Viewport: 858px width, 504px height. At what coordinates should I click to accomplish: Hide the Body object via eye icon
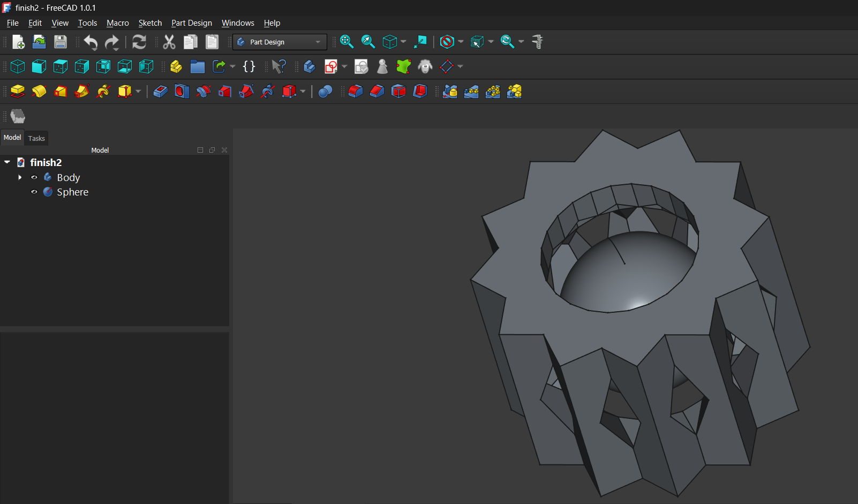click(x=34, y=177)
